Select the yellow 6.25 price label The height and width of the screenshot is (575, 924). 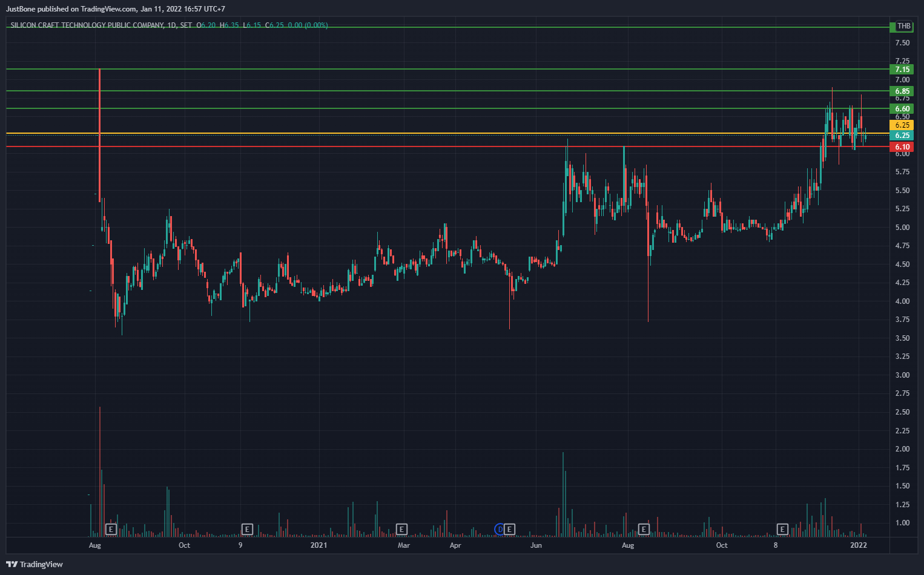pos(902,125)
